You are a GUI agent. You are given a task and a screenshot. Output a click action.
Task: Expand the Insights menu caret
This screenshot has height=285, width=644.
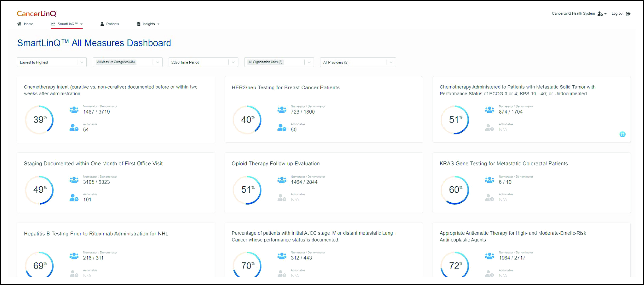158,24
